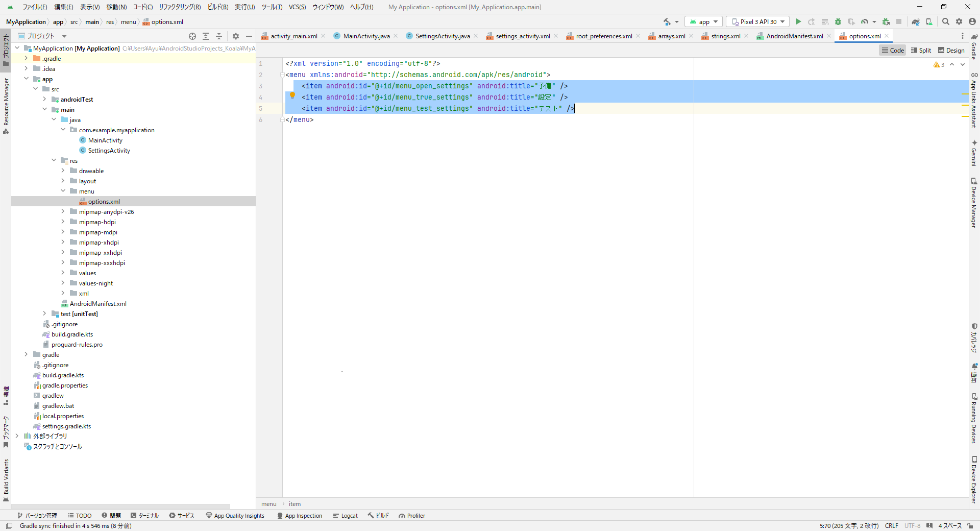Image resolution: width=980 pixels, height=531 pixels.
Task: Click the yellow intention bulb in gutter
Action: point(292,95)
